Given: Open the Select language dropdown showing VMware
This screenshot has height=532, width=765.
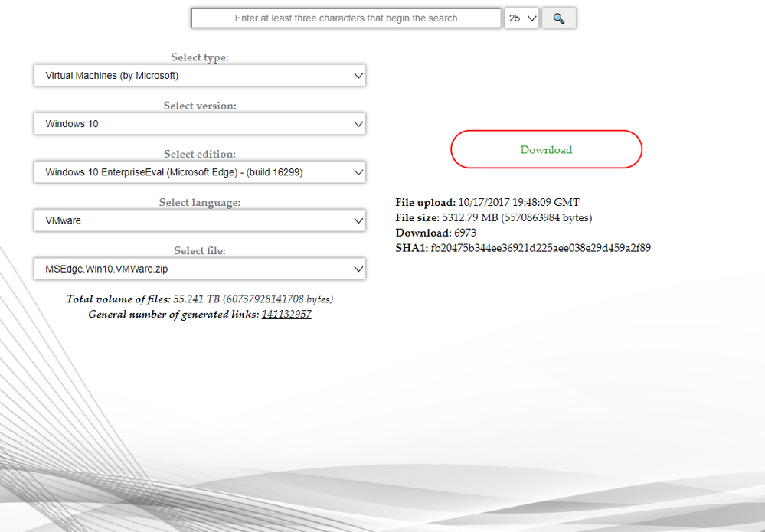Looking at the screenshot, I should coord(200,220).
